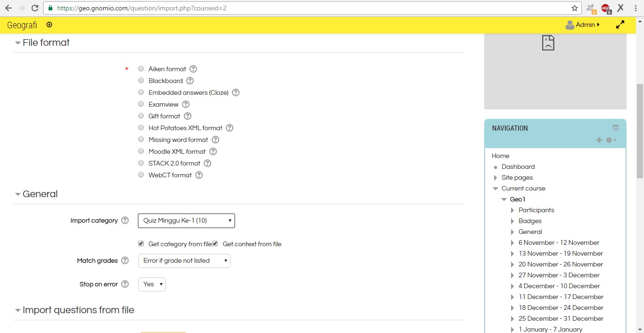Open help icon for Gift format

[188, 116]
